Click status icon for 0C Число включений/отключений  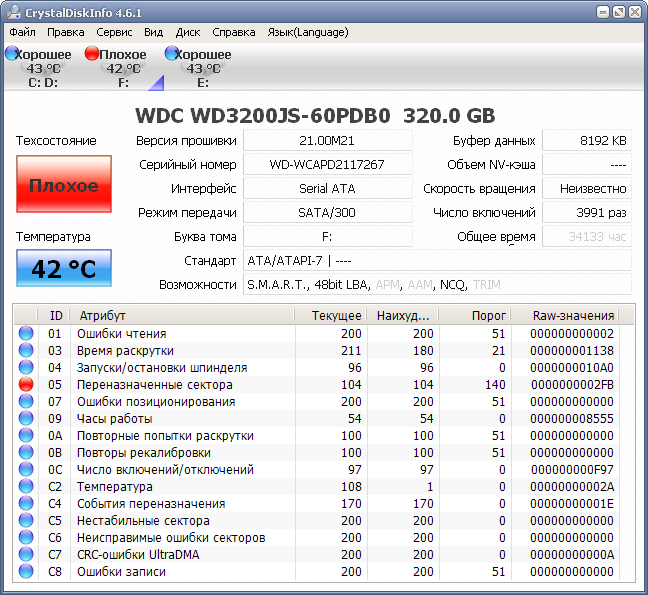pyautogui.click(x=26, y=469)
